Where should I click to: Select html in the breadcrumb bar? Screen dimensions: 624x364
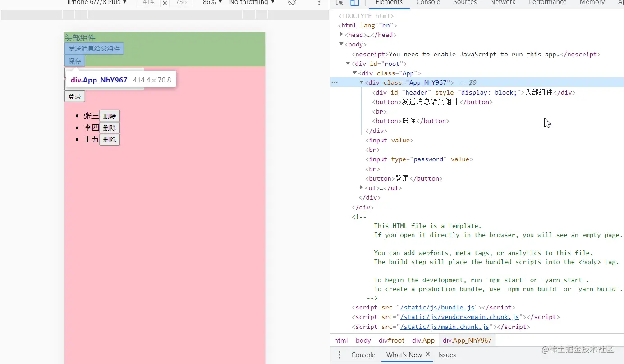341,341
